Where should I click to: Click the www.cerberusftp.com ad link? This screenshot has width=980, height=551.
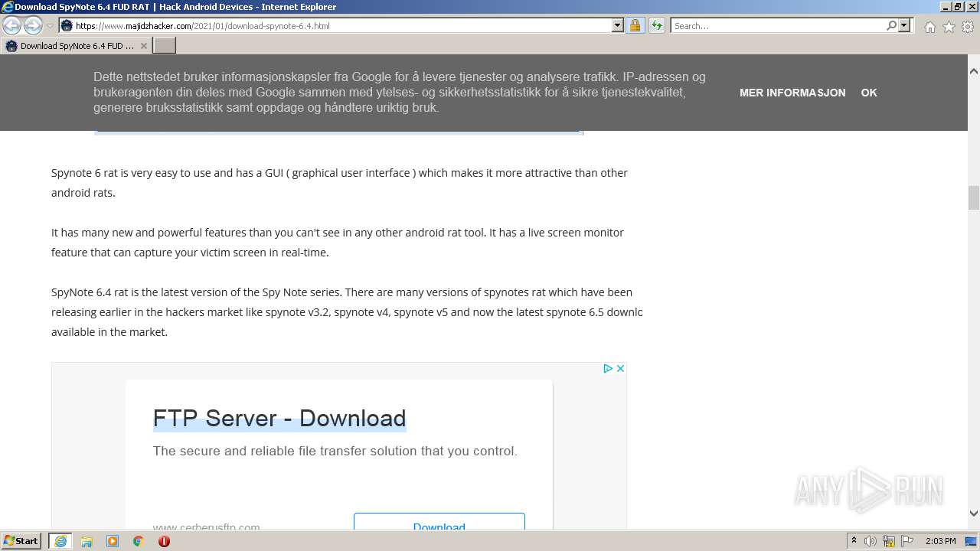tap(206, 526)
